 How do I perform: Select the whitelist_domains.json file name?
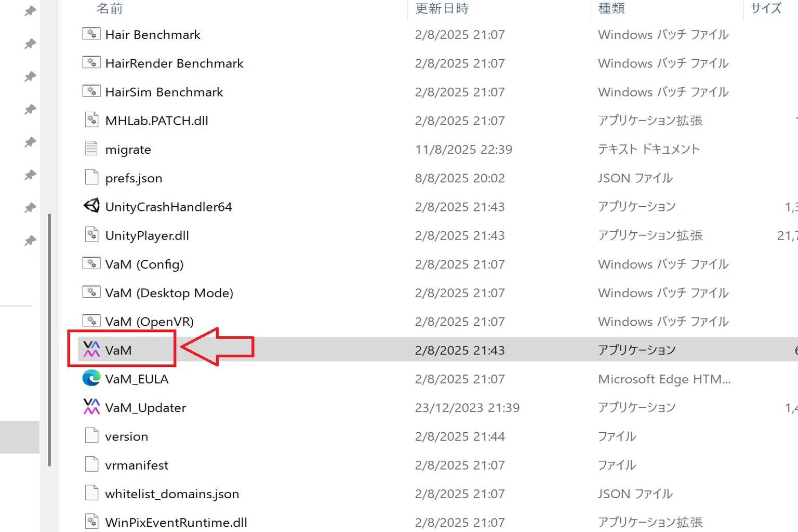pyautogui.click(x=172, y=494)
